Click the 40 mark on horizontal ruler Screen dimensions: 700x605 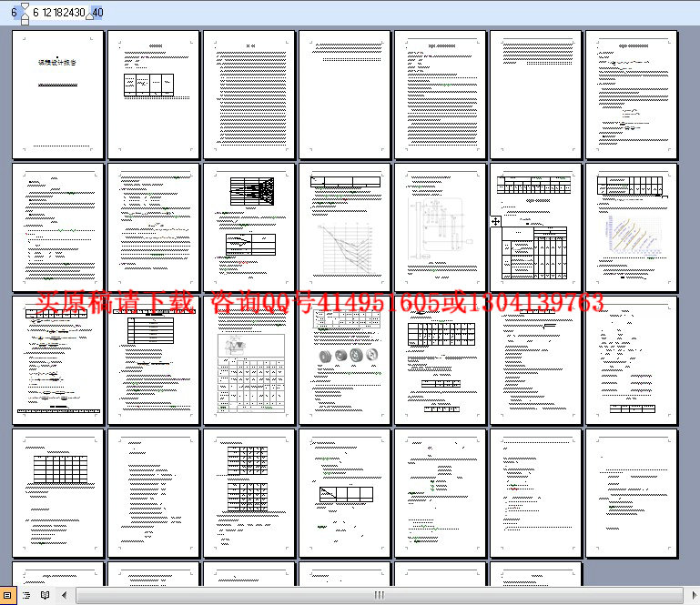pos(97,13)
